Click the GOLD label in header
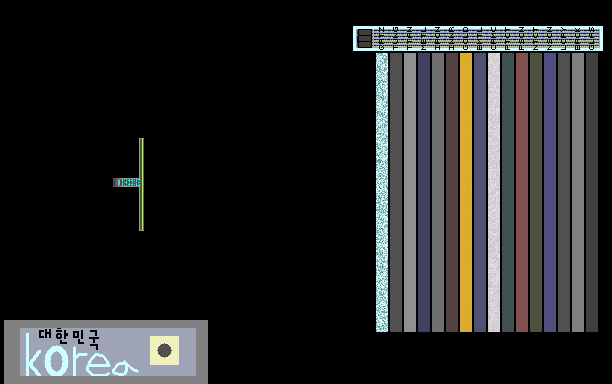This screenshot has width=612, height=384. 466,38
